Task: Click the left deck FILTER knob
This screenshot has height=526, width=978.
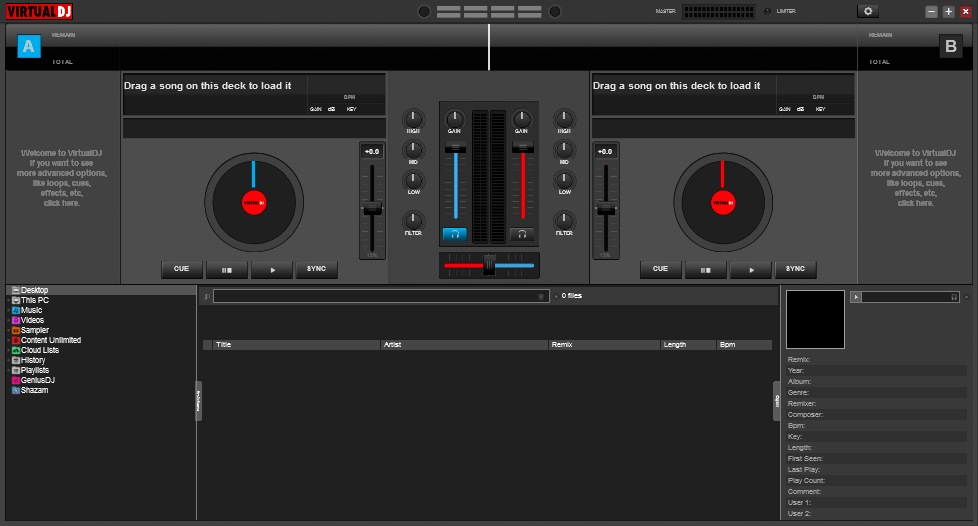Action: tap(413, 220)
